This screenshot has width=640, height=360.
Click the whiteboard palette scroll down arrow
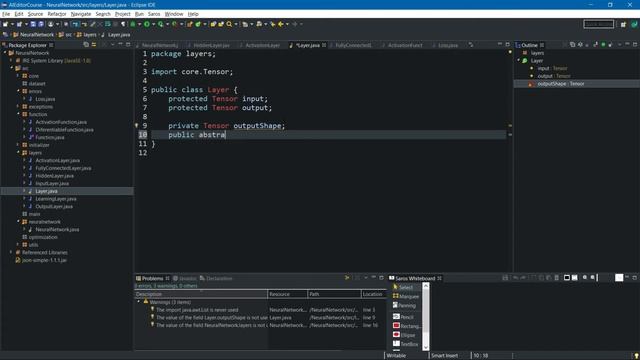pos(426,347)
